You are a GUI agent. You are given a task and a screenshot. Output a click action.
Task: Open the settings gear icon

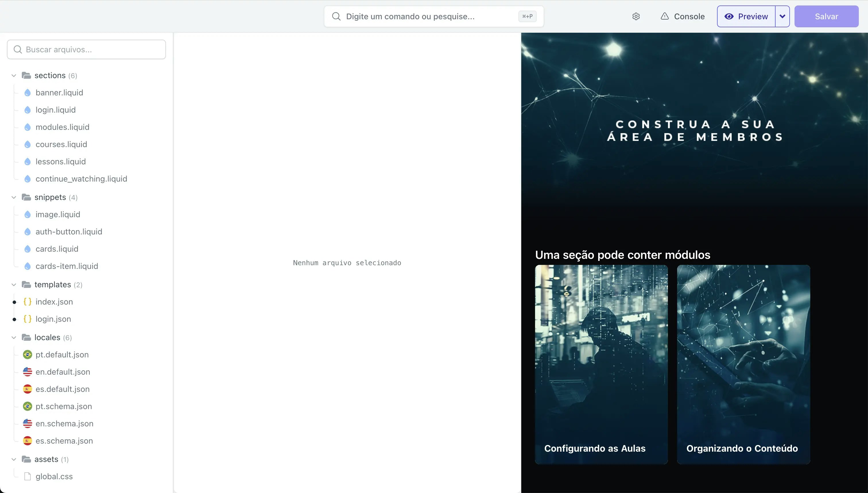tap(636, 16)
